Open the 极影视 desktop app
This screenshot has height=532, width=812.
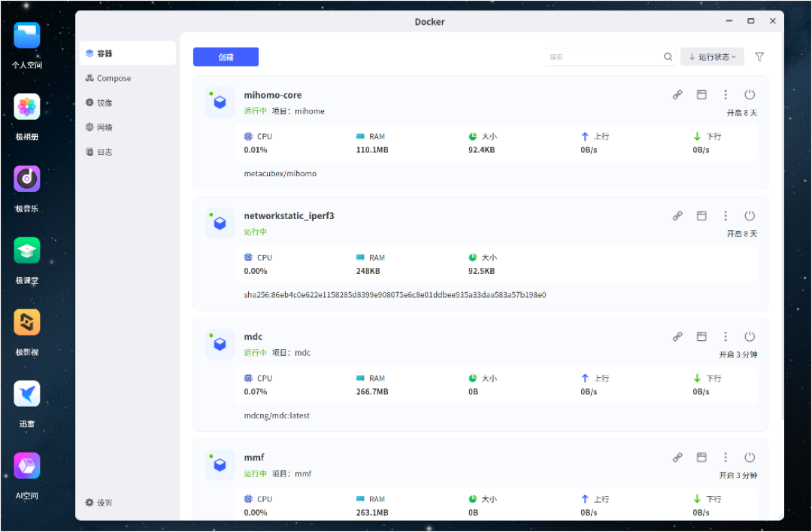click(27, 322)
